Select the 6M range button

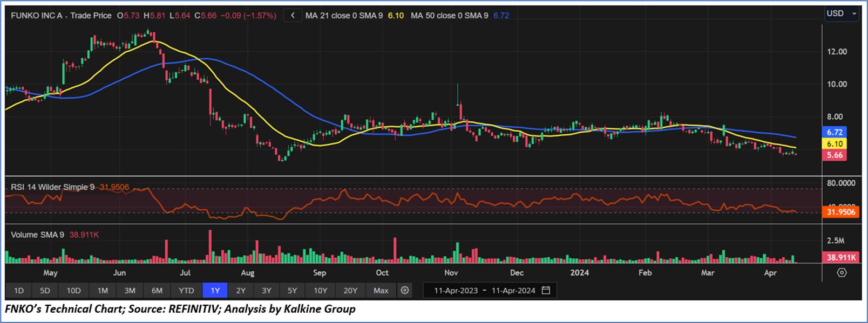(x=157, y=291)
